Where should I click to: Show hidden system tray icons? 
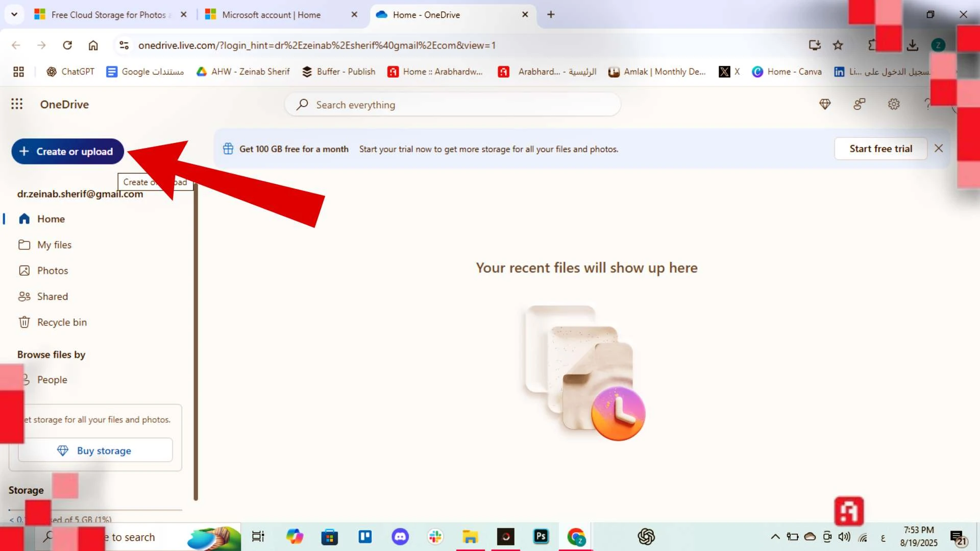point(775,537)
